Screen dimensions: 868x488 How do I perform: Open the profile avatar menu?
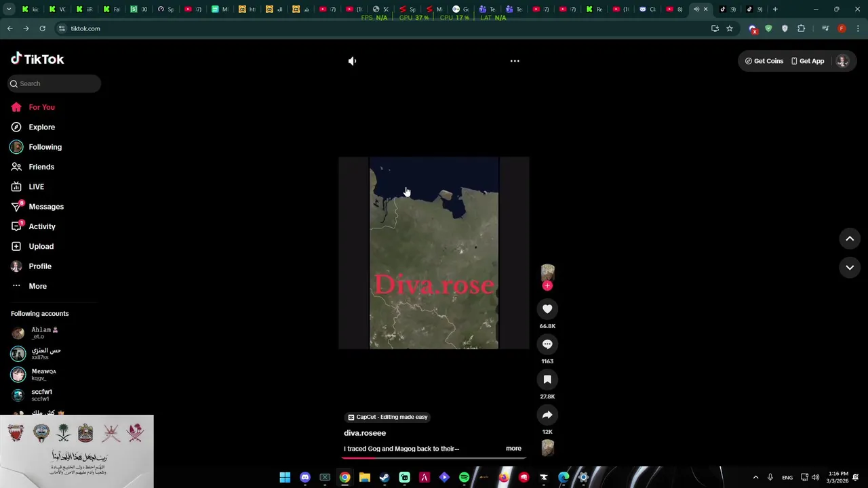[843, 61]
